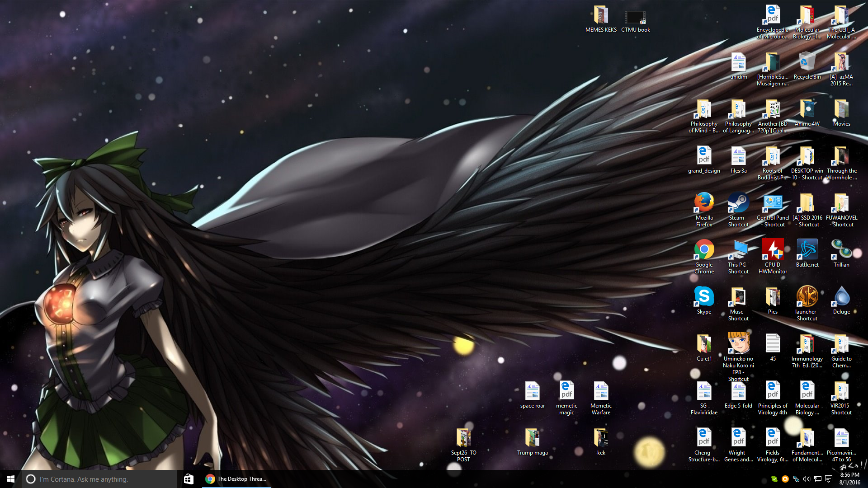868x488 pixels.
Task: Select the FUWANOVEL shortcut folder
Action: (841, 210)
